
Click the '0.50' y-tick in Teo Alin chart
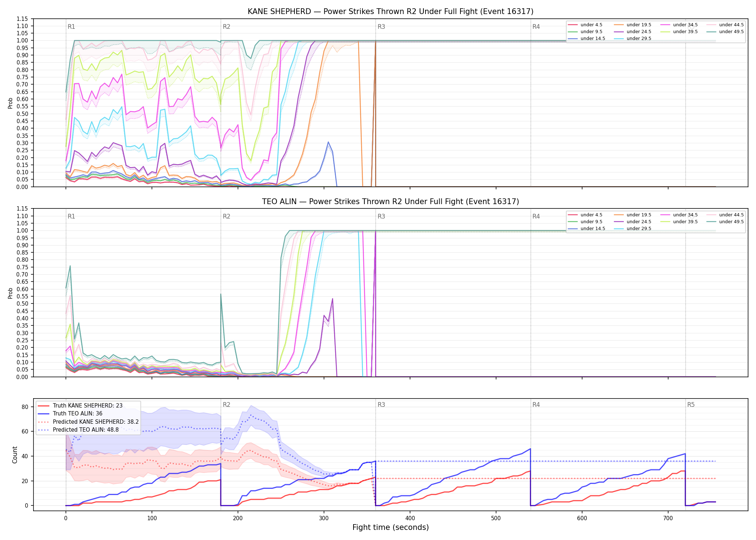pos(22,304)
